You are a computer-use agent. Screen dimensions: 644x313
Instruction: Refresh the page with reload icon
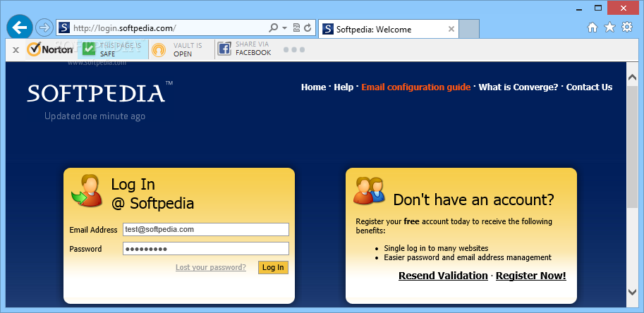click(308, 28)
